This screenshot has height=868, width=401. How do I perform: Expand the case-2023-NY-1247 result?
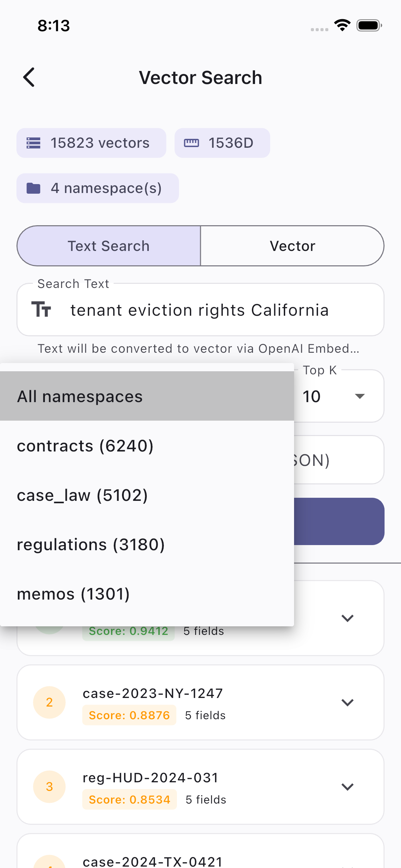(348, 702)
